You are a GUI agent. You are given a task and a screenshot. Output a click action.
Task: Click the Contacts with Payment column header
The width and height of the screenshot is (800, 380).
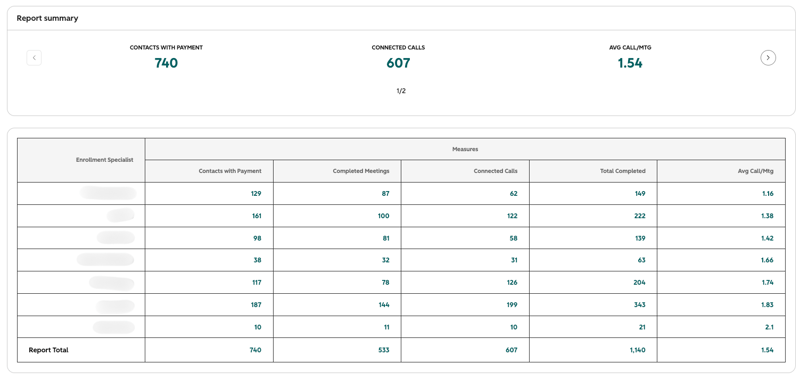[x=230, y=171]
